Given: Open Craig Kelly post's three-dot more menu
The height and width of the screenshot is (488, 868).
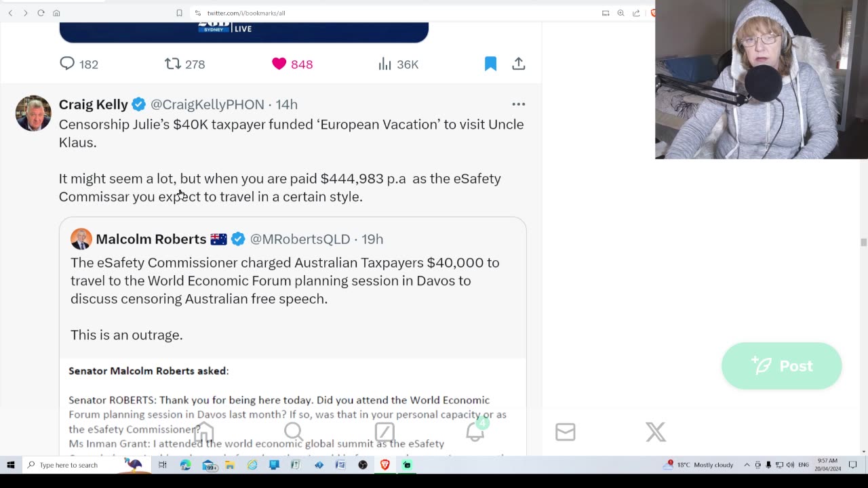Looking at the screenshot, I should [x=519, y=104].
